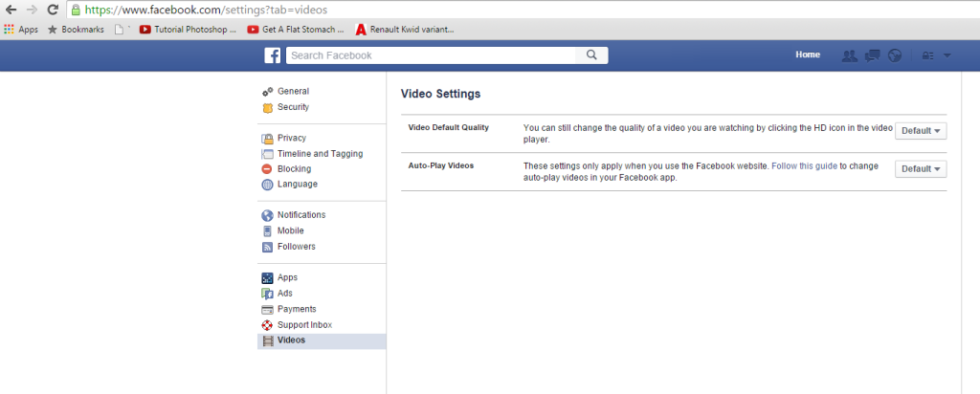Open the privacy shortcuts lock icon
980x394 pixels.
[925, 55]
